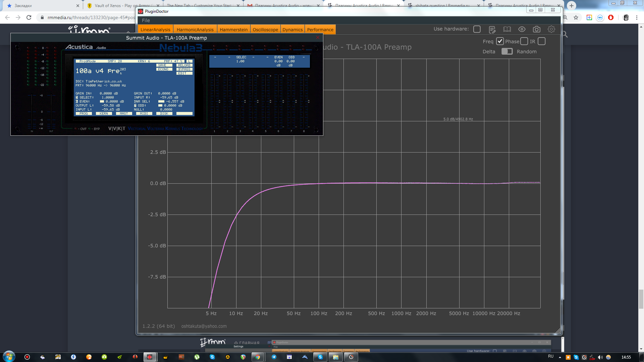644x362 pixels.
Task: Click the RU language indicator
Action: [x=551, y=356]
